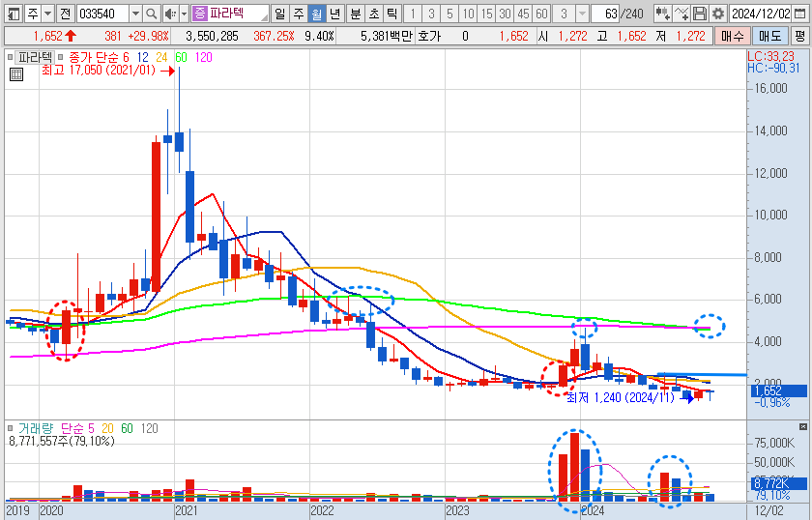
Task: Click the 거래량 volume indicator label
Action: point(36,428)
